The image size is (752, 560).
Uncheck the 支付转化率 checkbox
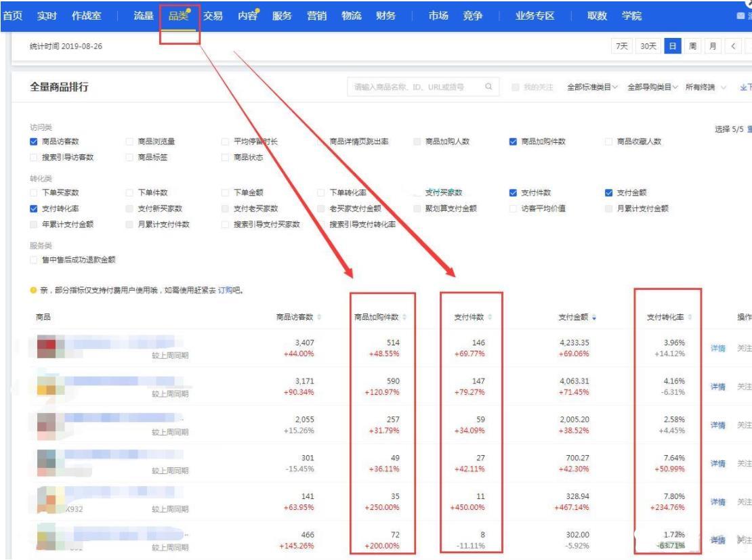[x=35, y=209]
